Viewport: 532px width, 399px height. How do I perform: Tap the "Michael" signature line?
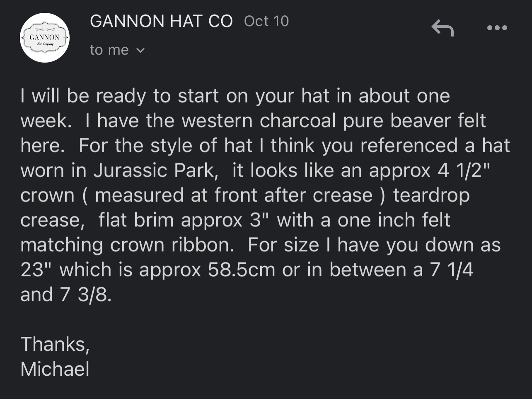pyautogui.click(x=55, y=369)
